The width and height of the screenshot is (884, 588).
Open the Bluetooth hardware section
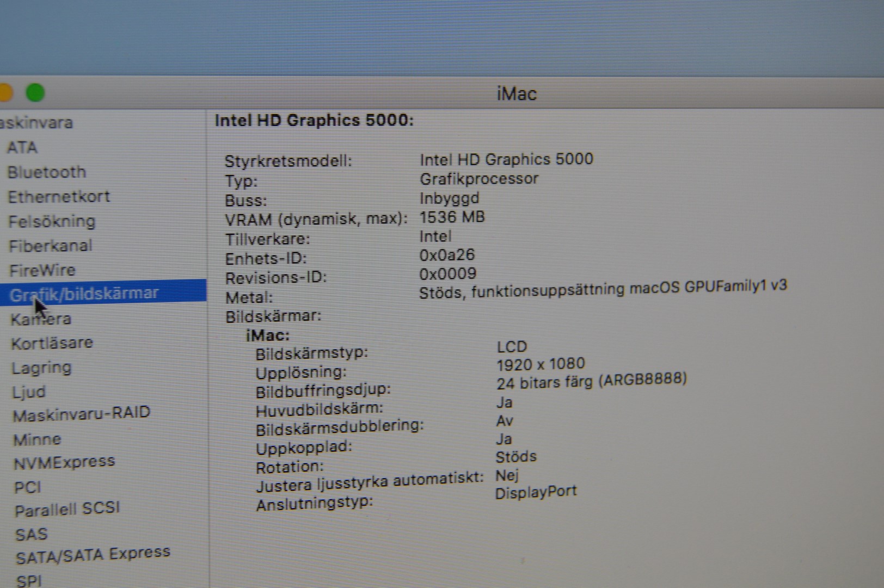47,172
